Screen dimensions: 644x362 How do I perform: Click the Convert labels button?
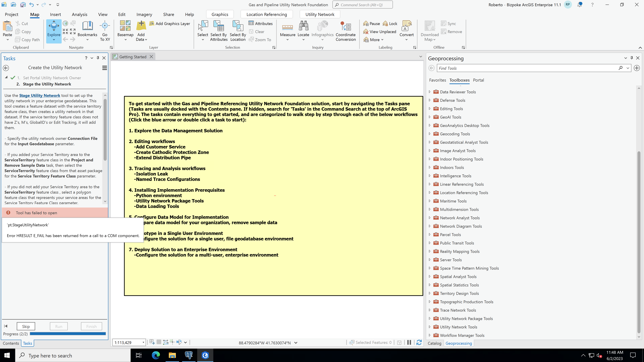[x=406, y=31]
